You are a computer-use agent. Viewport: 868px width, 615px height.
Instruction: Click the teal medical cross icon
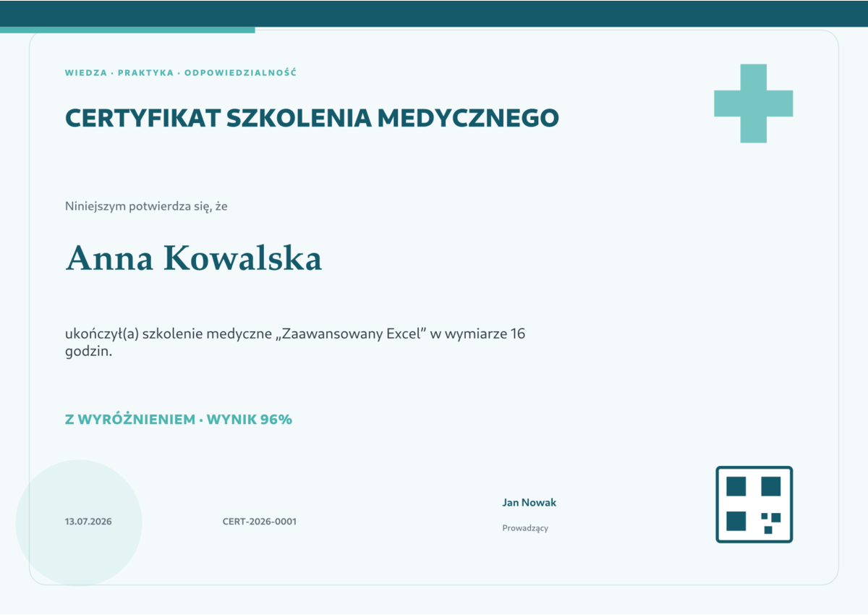(x=754, y=103)
